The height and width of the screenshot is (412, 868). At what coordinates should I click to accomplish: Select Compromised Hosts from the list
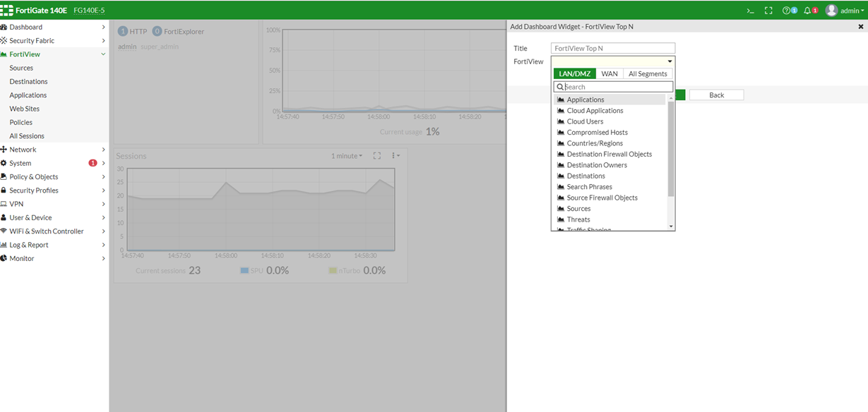coord(597,133)
